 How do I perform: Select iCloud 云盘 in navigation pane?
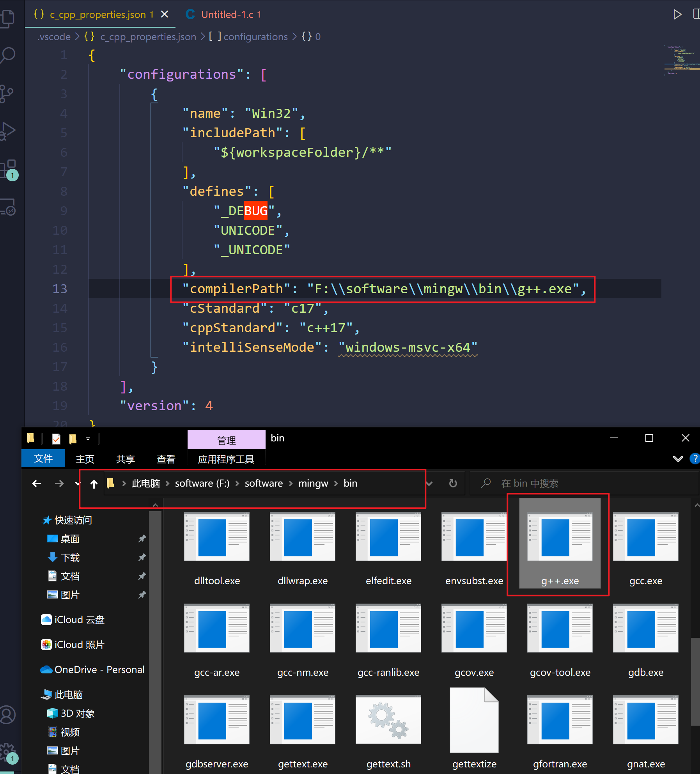click(73, 620)
